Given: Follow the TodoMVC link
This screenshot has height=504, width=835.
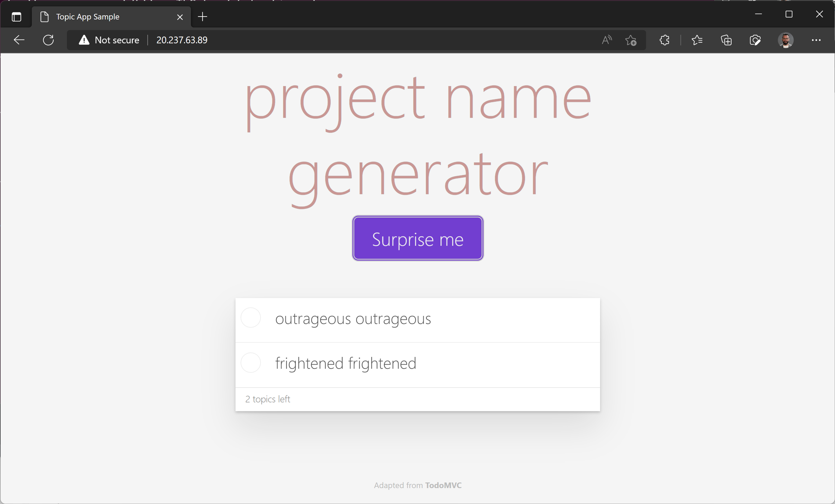Looking at the screenshot, I should [x=443, y=485].
